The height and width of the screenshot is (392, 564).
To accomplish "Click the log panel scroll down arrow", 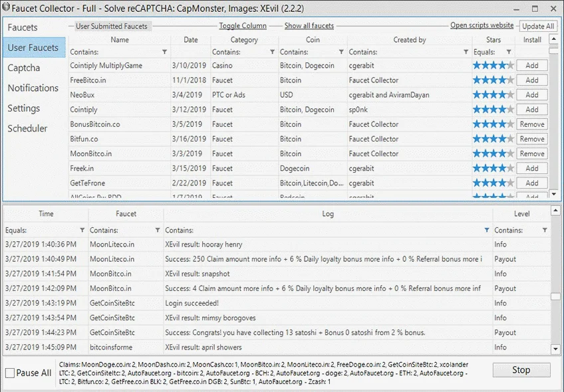I will 555,349.
